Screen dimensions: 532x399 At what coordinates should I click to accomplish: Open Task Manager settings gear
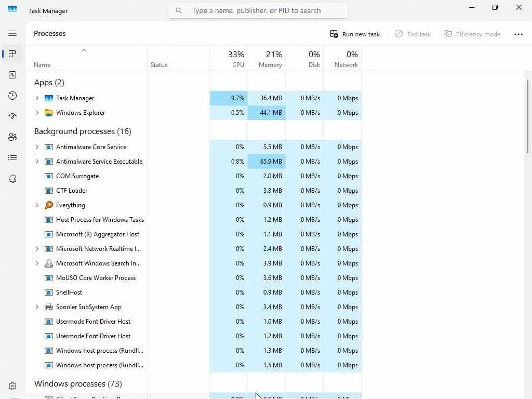tap(12, 386)
